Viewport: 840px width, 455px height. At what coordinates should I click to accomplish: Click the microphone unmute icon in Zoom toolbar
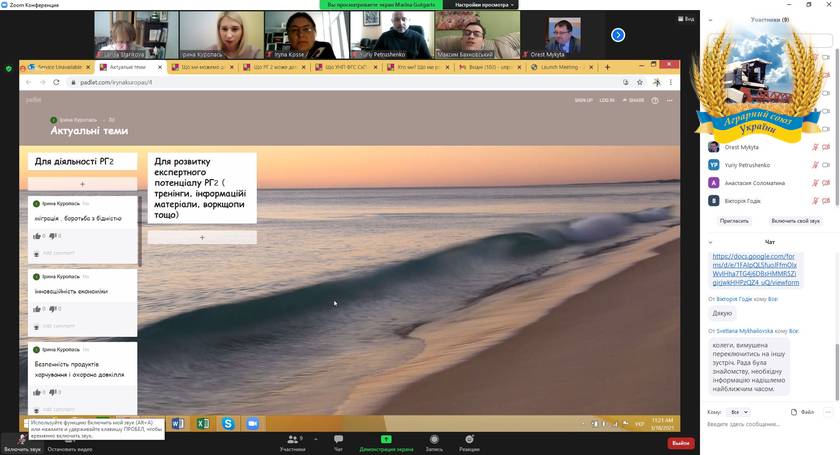pos(22,439)
